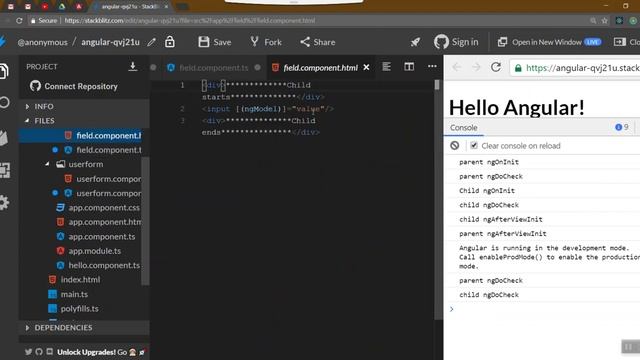Close the field.component.html tab

[367, 67]
